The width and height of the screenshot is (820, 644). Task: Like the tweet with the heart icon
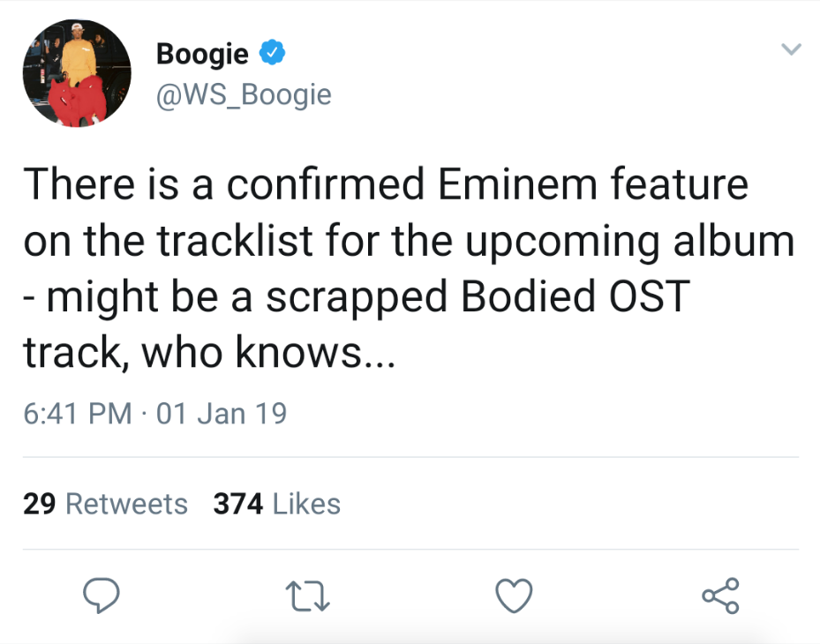pos(514,595)
